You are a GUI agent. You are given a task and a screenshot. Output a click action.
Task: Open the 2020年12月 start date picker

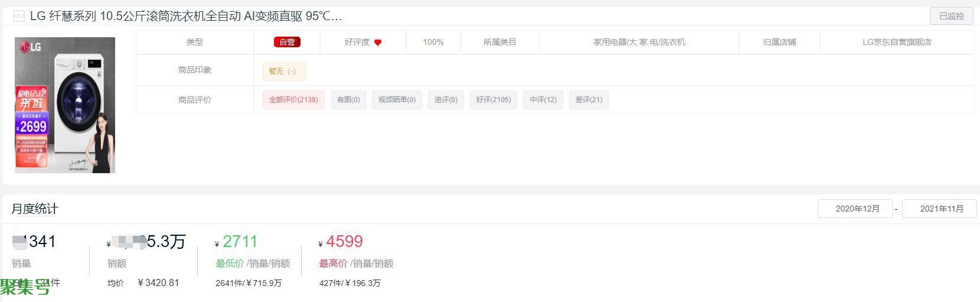[855, 209]
